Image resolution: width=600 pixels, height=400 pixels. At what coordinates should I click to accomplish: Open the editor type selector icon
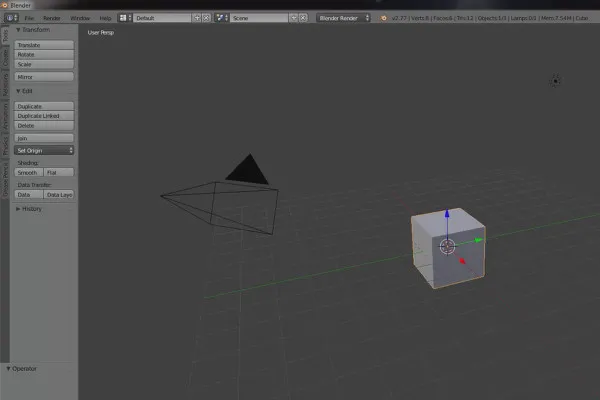coord(11,18)
